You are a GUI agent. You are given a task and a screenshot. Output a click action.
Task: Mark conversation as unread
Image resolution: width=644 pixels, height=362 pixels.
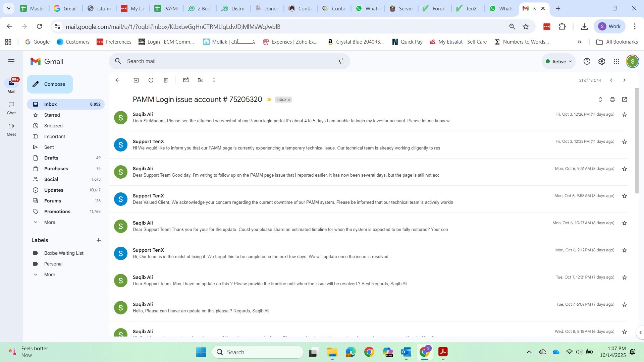[x=186, y=80]
